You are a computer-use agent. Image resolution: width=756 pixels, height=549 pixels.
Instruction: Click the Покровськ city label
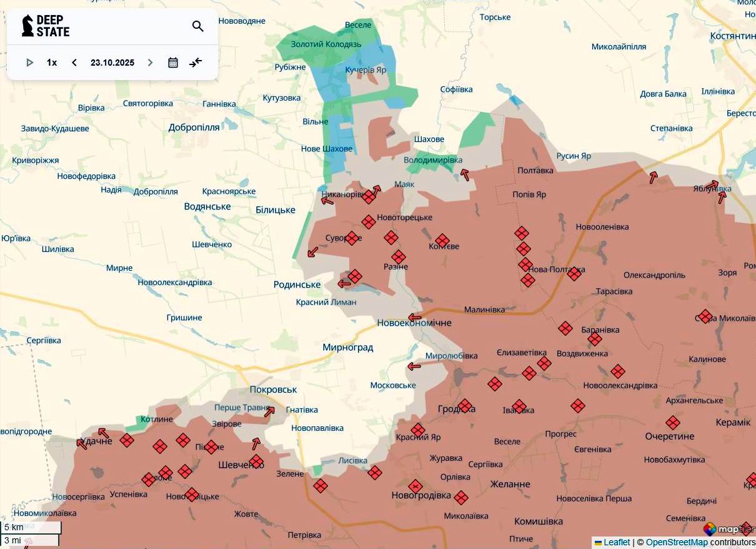(x=273, y=390)
